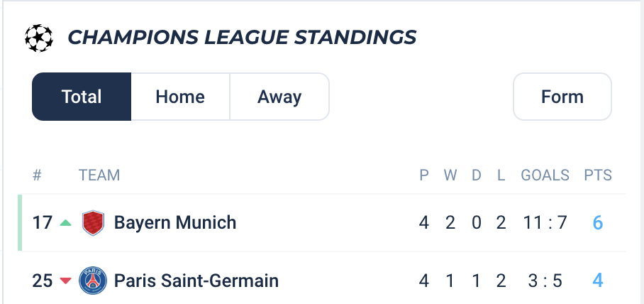Select the Total standings tab
Screen dimensions: 644x304
[82, 97]
